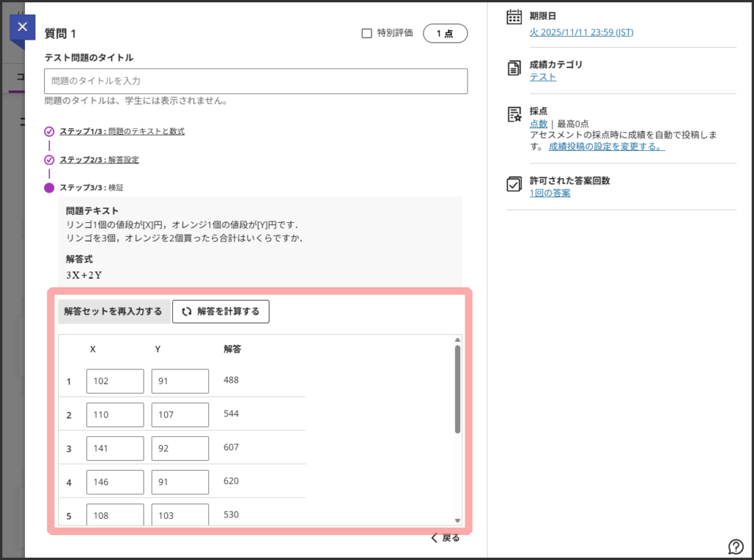Click the grade category document icon
The height and width of the screenshot is (560, 754).
click(x=515, y=68)
